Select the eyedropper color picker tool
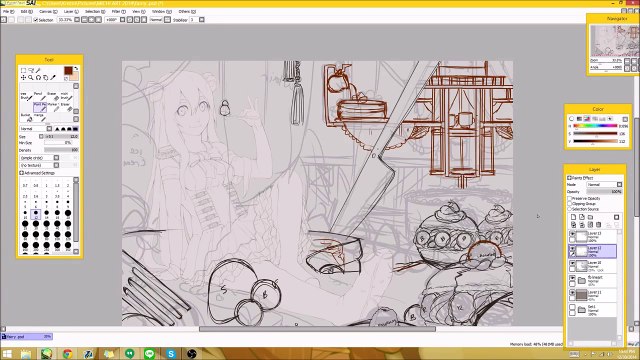 pyautogui.click(x=53, y=78)
